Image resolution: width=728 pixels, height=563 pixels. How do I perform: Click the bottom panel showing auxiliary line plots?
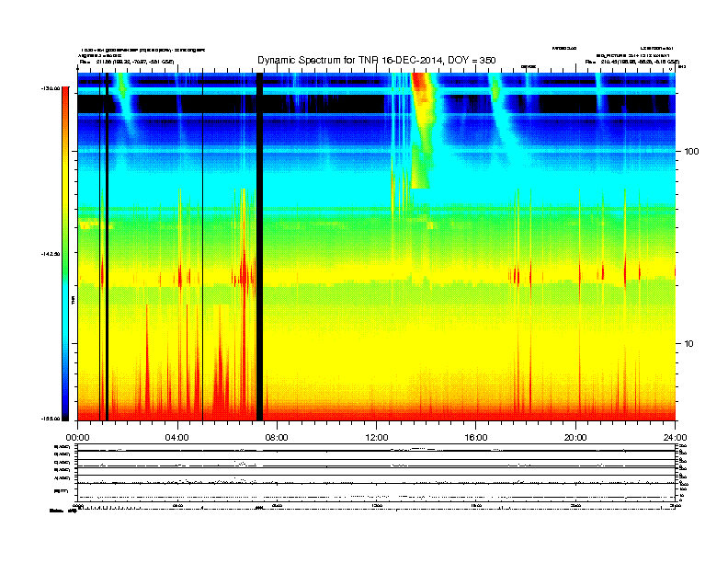click(376, 472)
